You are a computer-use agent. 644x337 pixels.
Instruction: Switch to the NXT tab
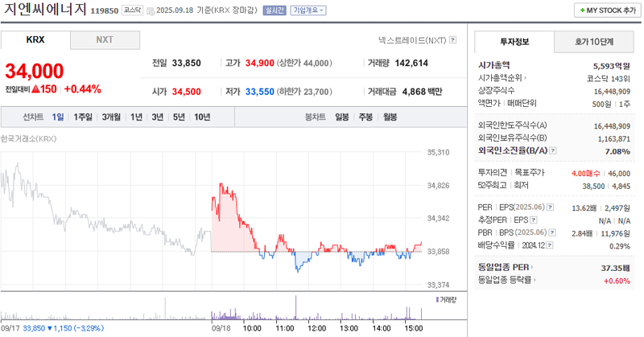[x=105, y=40]
